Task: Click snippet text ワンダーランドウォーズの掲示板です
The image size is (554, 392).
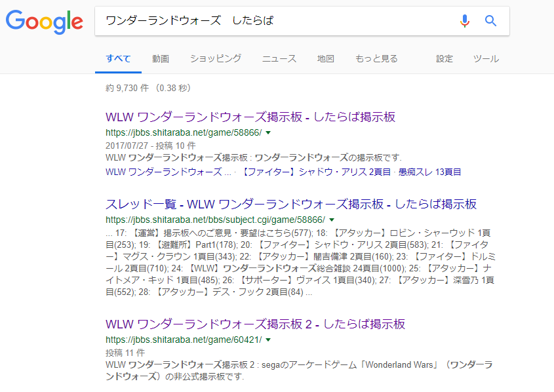Action: tap(328, 157)
